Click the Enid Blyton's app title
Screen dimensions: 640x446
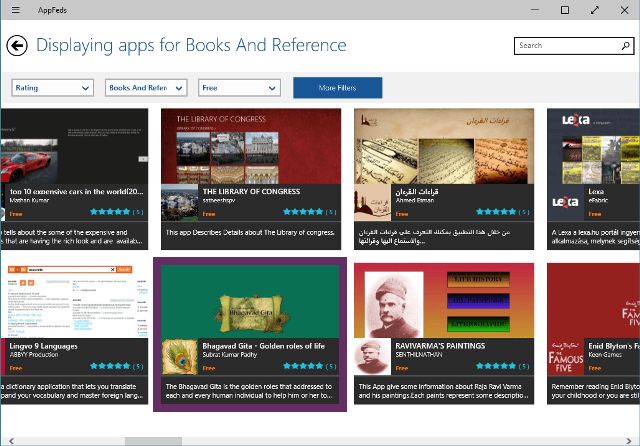click(x=613, y=346)
